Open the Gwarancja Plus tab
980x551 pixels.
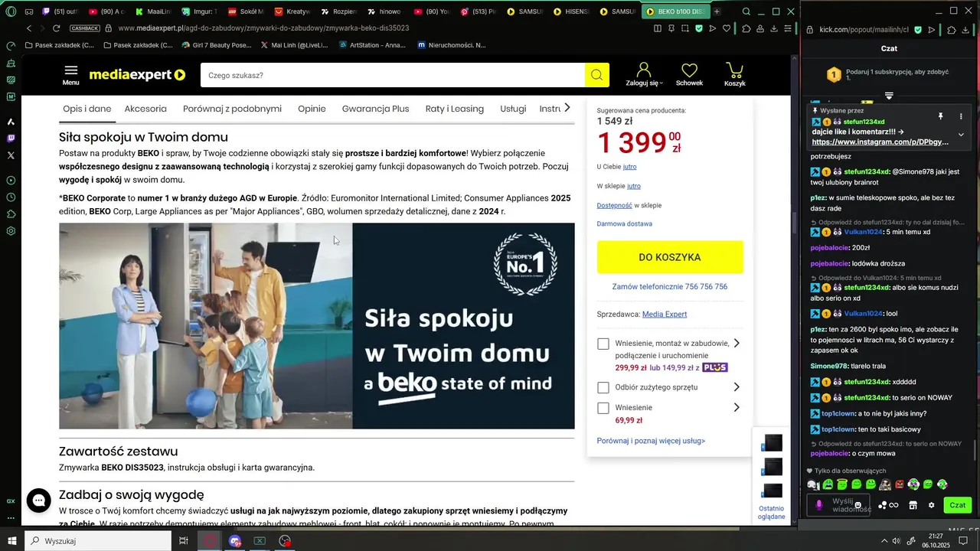pyautogui.click(x=375, y=109)
